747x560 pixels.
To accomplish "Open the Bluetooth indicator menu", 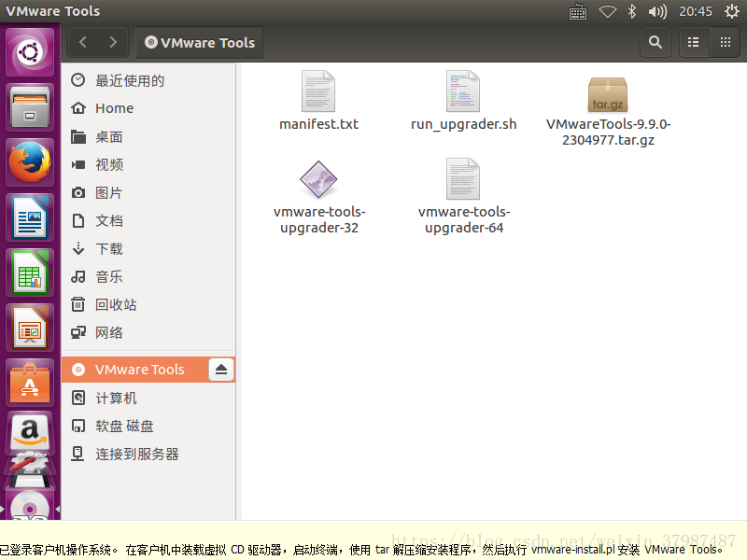I will 632,11.
